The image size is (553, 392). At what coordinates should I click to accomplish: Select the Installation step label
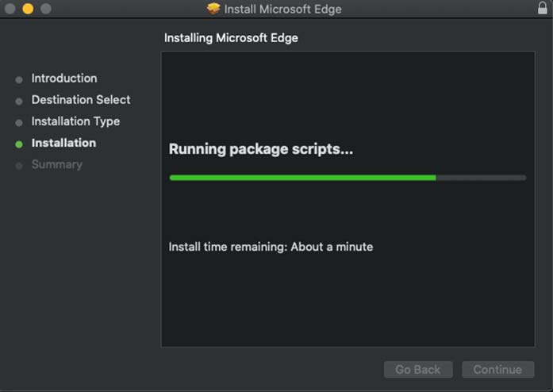click(63, 143)
